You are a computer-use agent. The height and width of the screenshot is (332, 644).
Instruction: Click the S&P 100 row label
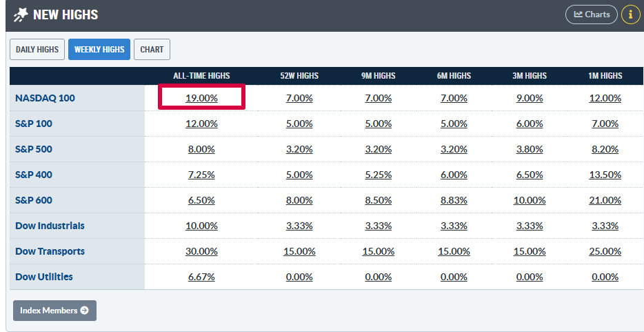34,124
